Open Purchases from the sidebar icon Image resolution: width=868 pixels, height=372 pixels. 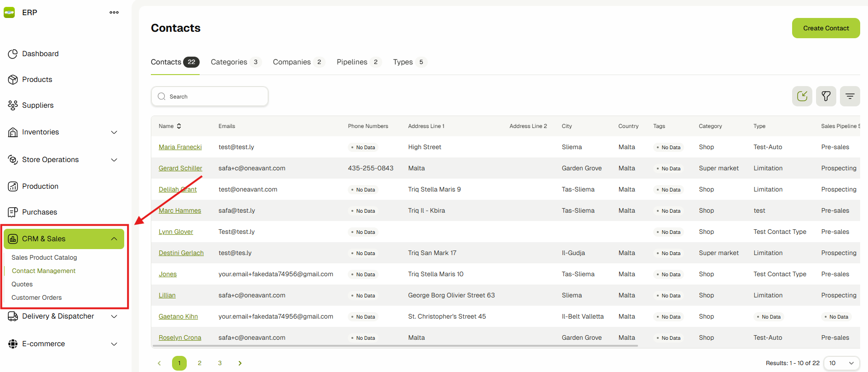click(13, 212)
